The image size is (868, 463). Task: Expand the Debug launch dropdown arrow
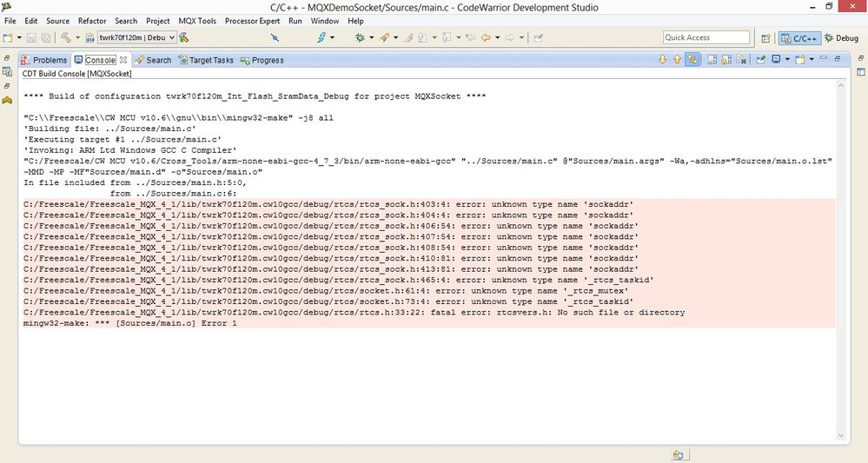371,37
